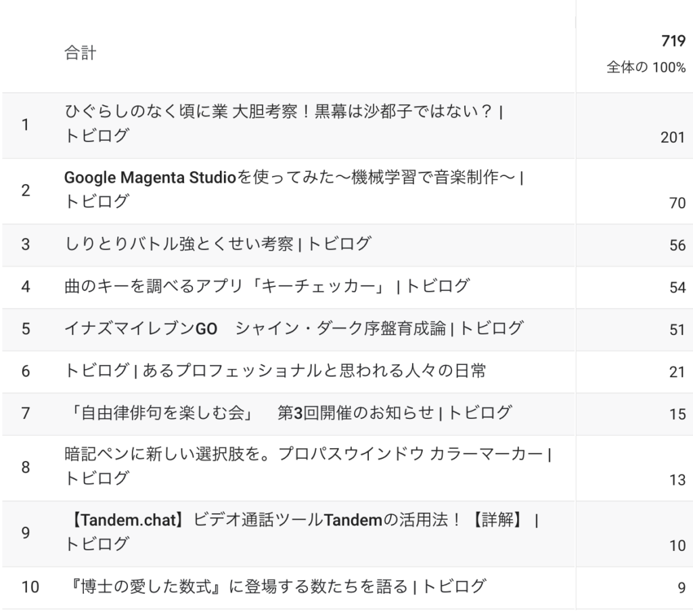
Task: Select the value 201 in row 1
Action: (x=673, y=137)
